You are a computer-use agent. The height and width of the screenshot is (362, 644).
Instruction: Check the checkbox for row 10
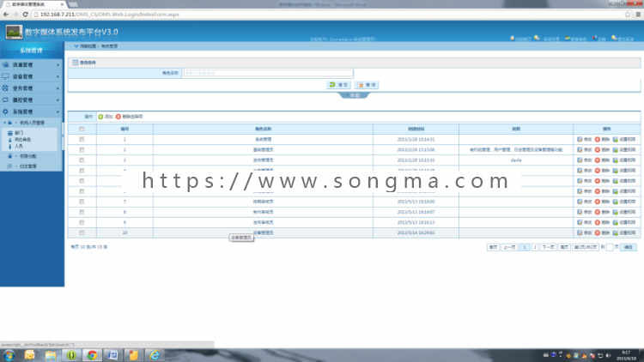(x=82, y=232)
